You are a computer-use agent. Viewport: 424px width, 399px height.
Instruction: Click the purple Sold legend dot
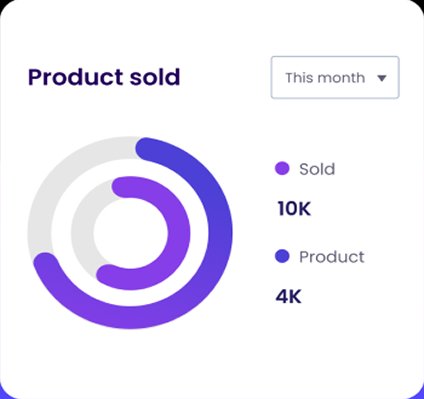coord(282,168)
